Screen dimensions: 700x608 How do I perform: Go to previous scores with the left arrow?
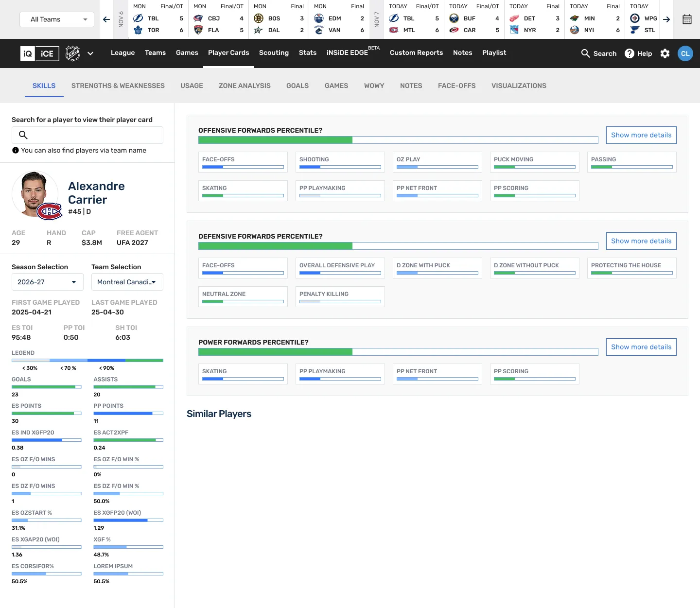pyautogui.click(x=106, y=19)
